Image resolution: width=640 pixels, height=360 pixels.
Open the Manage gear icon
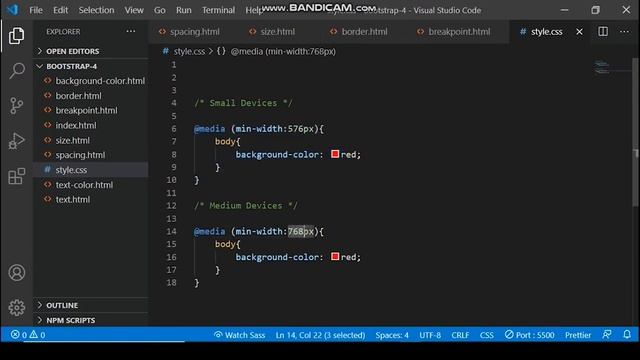click(16, 308)
